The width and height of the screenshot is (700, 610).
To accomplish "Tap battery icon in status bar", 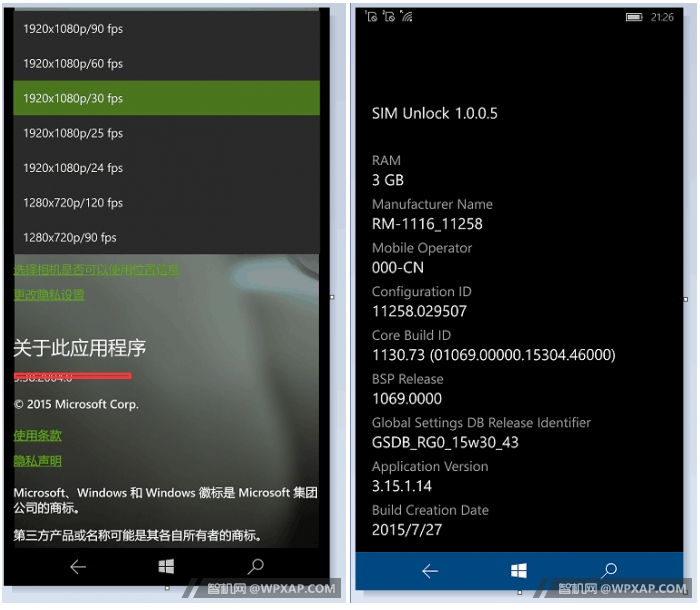I will [x=634, y=17].
